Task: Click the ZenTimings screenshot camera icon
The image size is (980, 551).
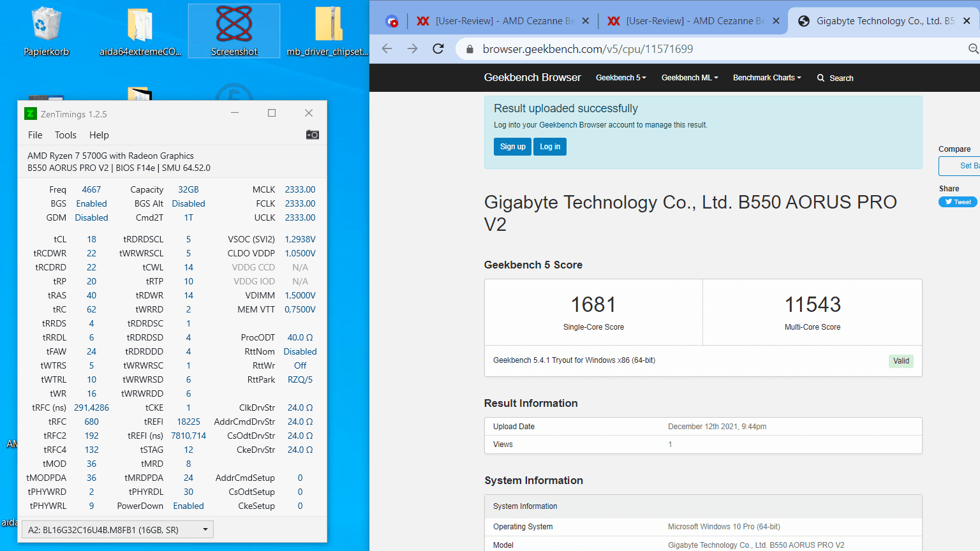Action: [x=313, y=135]
